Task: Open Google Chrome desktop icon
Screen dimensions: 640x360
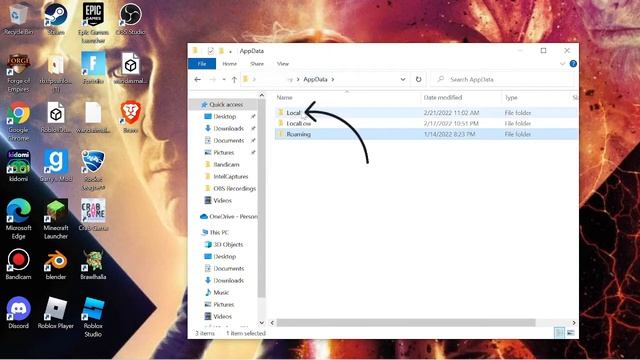Action: coord(18,122)
